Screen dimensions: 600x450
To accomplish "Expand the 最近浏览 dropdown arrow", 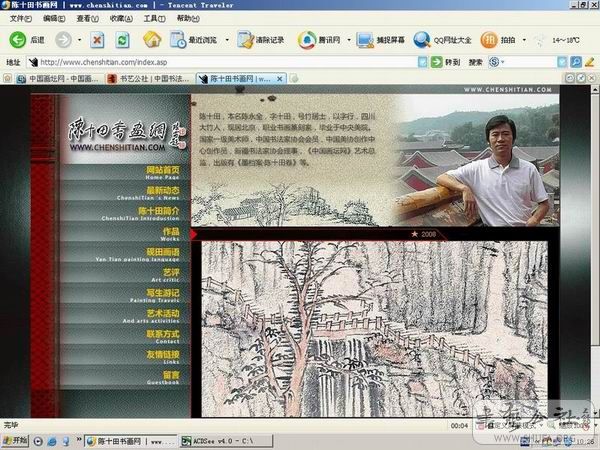I will click(227, 40).
